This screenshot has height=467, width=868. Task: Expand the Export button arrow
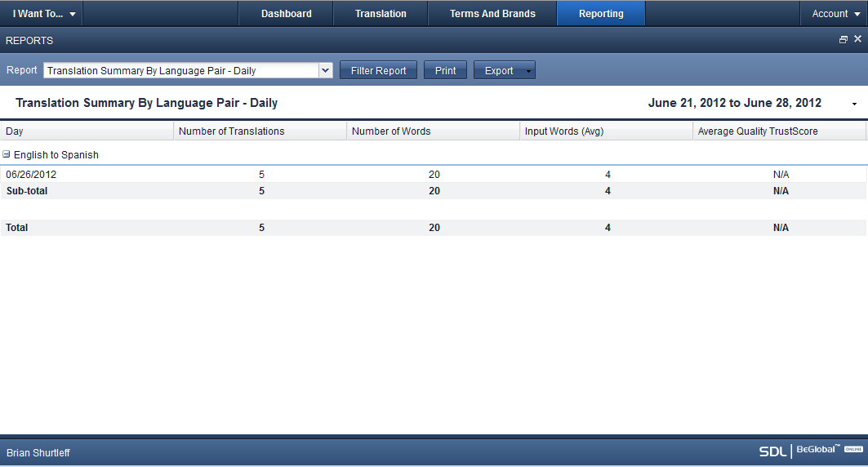click(x=528, y=71)
